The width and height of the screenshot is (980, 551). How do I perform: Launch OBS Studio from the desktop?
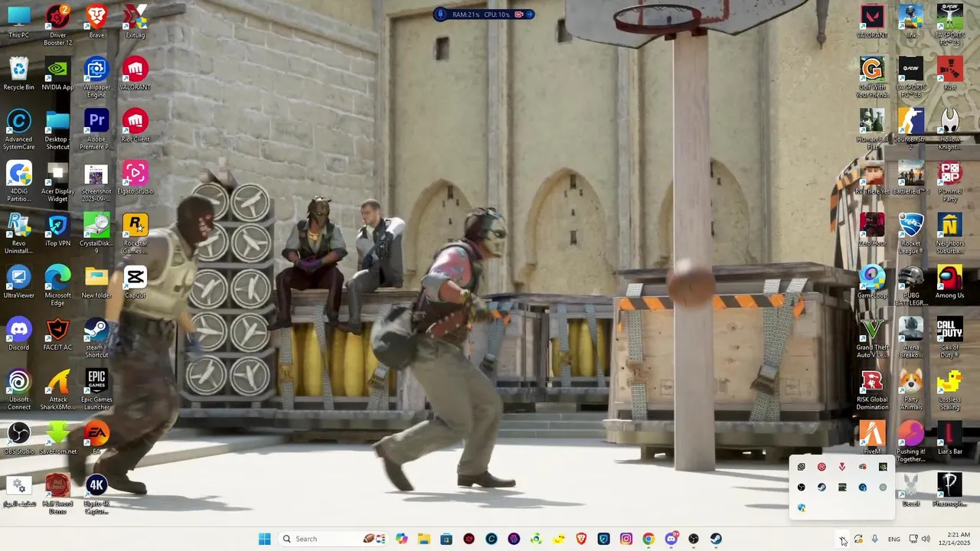point(18,438)
